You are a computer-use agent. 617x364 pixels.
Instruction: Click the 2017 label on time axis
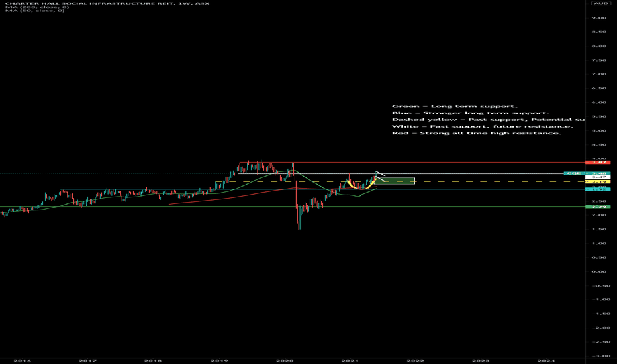[88, 361]
